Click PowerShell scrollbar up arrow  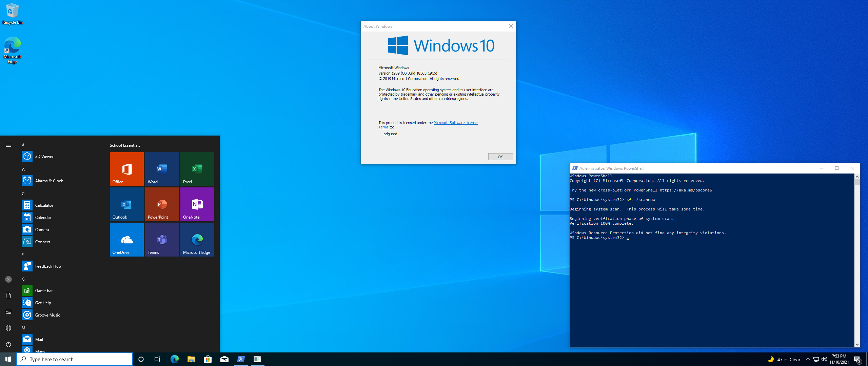click(857, 176)
